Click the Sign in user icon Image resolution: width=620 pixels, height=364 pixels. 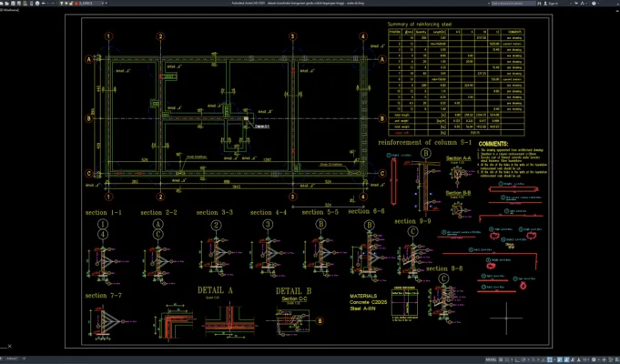coord(545,3)
